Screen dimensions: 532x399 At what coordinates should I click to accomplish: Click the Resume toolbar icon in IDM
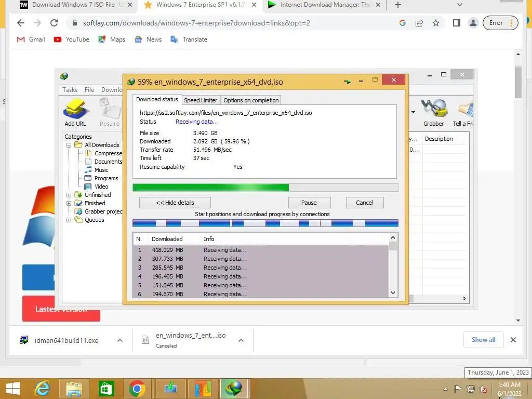(110, 112)
